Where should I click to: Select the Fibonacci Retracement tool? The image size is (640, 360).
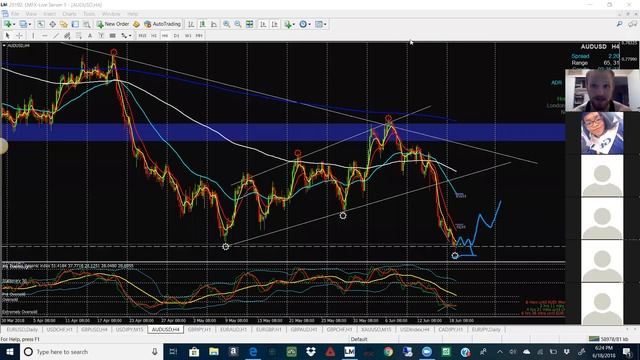[78, 36]
